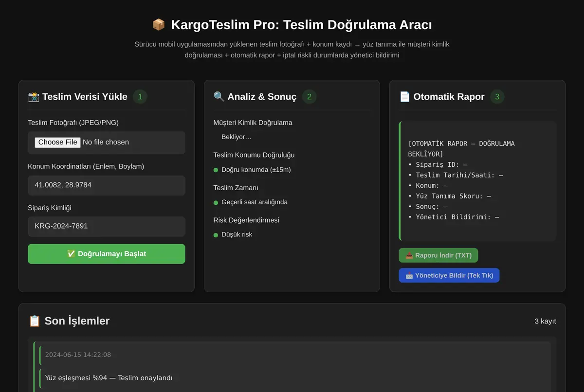584x392 pixels.
Task: Click the document icon beside Otomatik Rapor
Action: pos(405,97)
